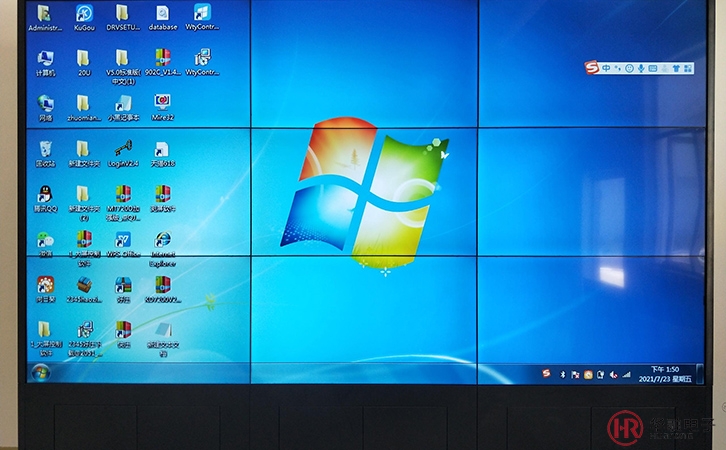Open the Internet Explorer shortcut
Image resolution: width=726 pixels, height=450 pixels.
(x=163, y=249)
